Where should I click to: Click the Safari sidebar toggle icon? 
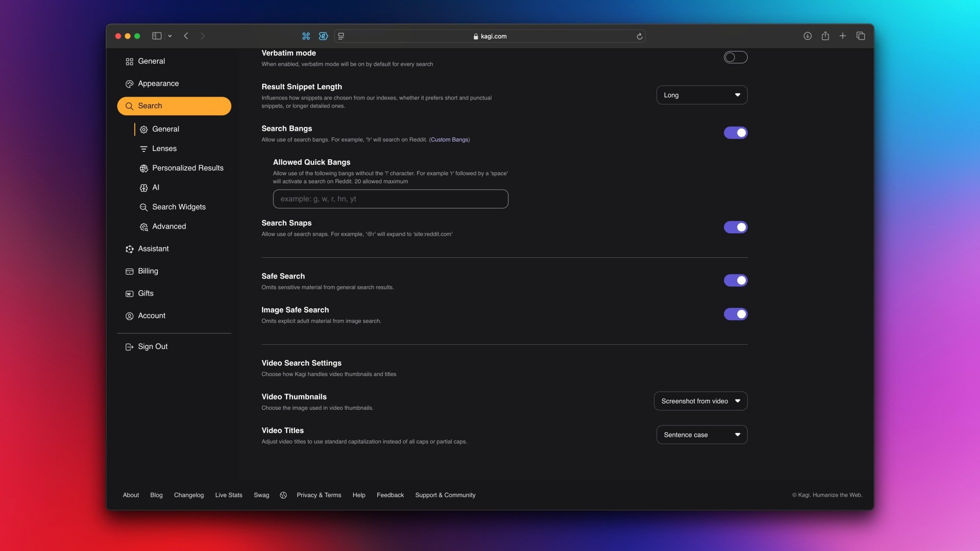[157, 36]
